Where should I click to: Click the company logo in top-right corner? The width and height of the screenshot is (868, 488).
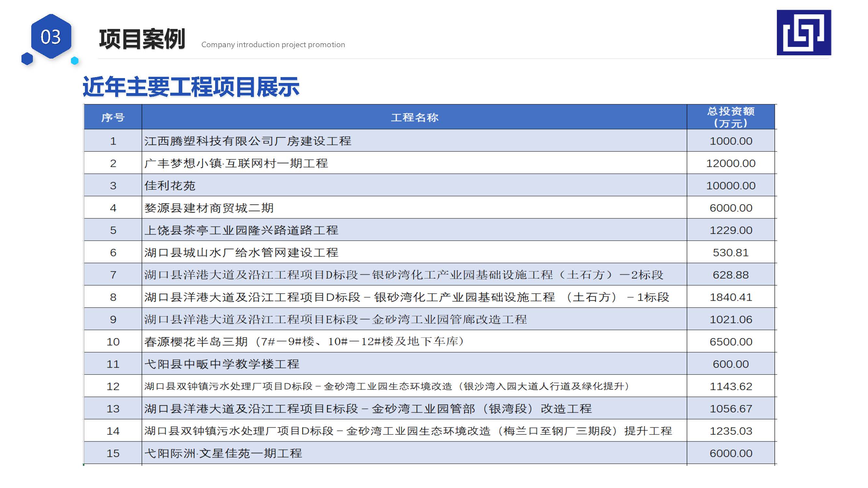tap(804, 33)
